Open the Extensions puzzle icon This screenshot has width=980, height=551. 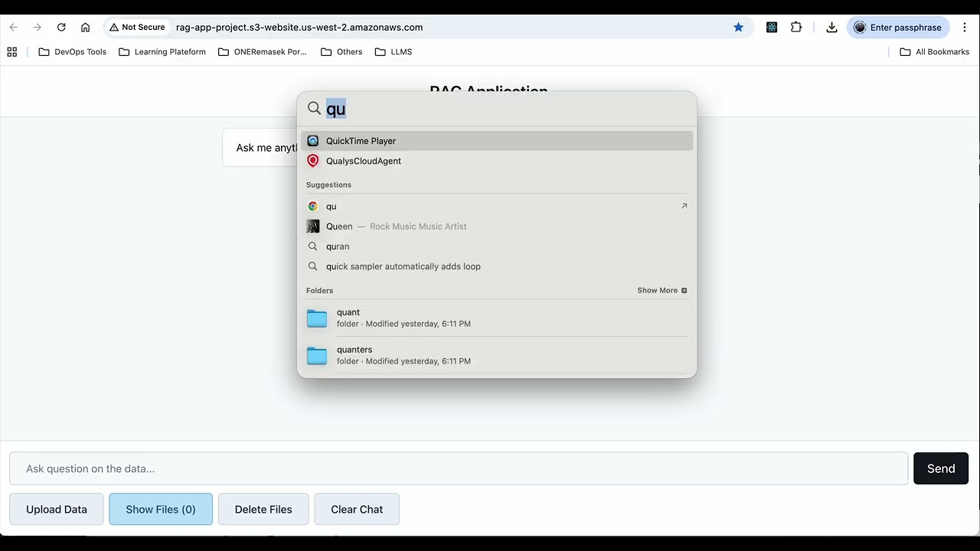[796, 28]
